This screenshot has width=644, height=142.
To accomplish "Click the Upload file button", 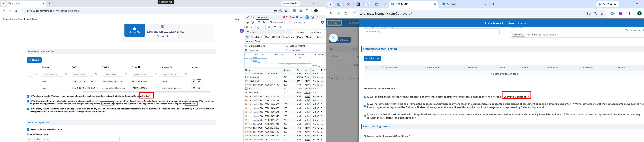I will pos(518,35).
